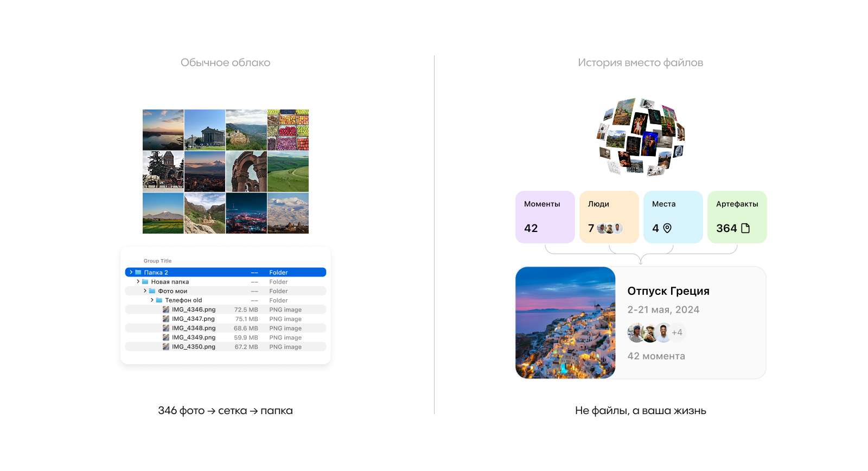
Task: Open the Моменты card
Action: tap(545, 217)
